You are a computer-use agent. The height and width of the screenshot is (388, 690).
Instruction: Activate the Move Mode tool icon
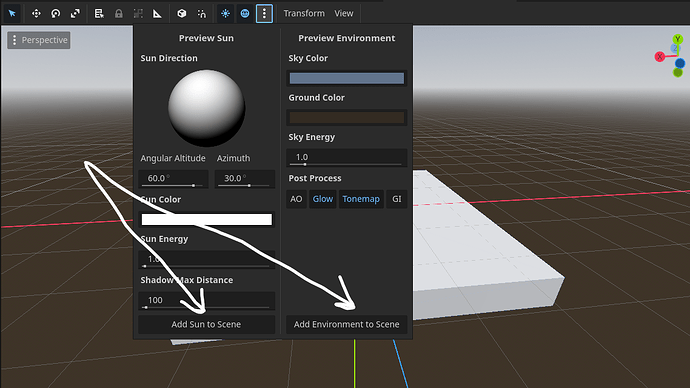pyautogui.click(x=36, y=14)
